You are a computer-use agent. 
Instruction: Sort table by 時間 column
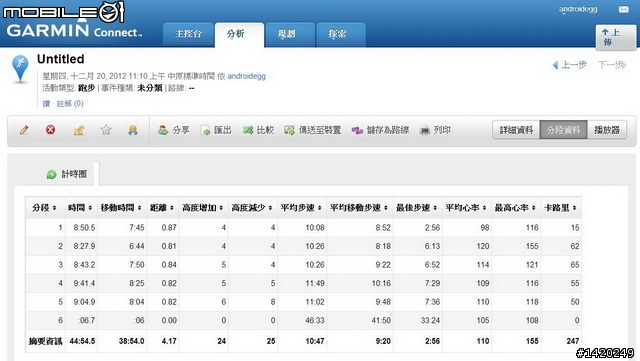(81, 207)
